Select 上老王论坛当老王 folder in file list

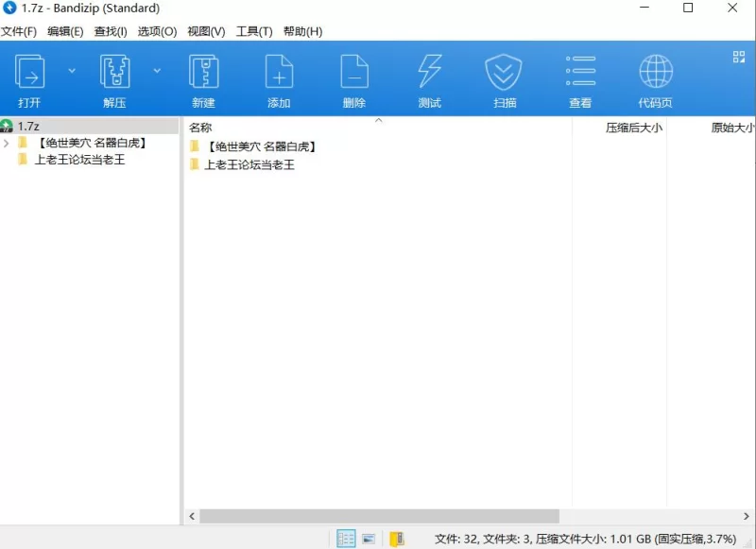(249, 164)
